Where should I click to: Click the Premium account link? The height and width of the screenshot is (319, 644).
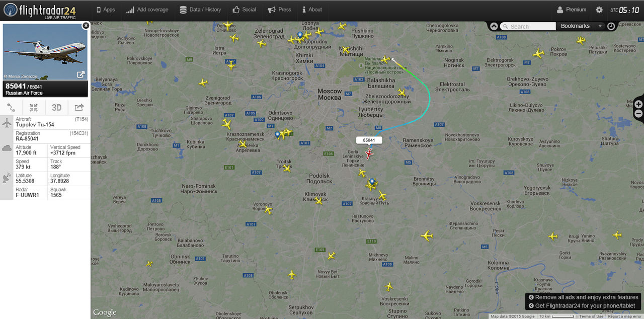point(572,10)
